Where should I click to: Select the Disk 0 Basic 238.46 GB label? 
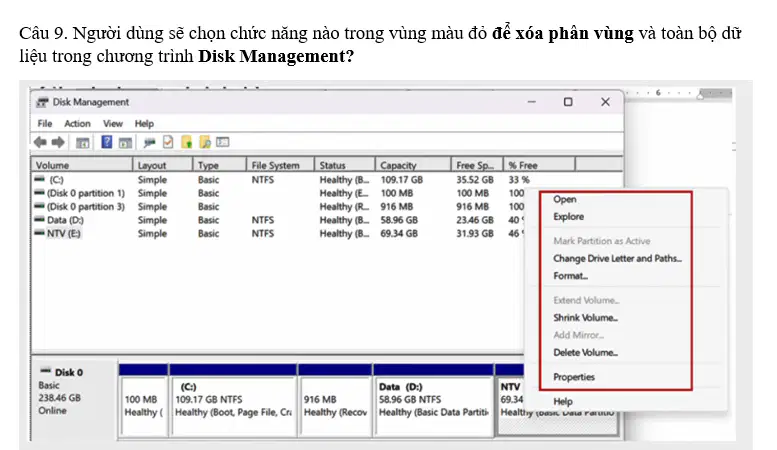(x=60, y=392)
